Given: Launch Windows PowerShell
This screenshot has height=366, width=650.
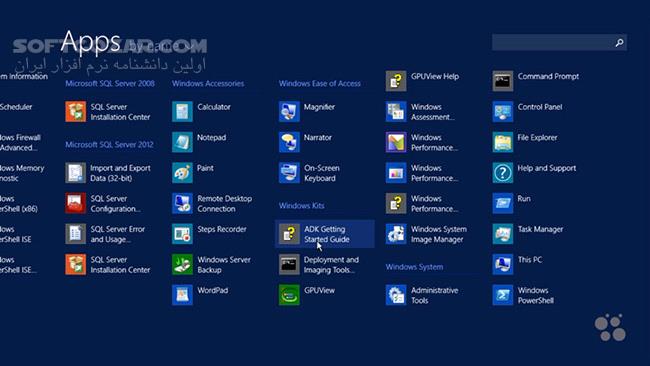Looking at the screenshot, I should [x=524, y=295].
